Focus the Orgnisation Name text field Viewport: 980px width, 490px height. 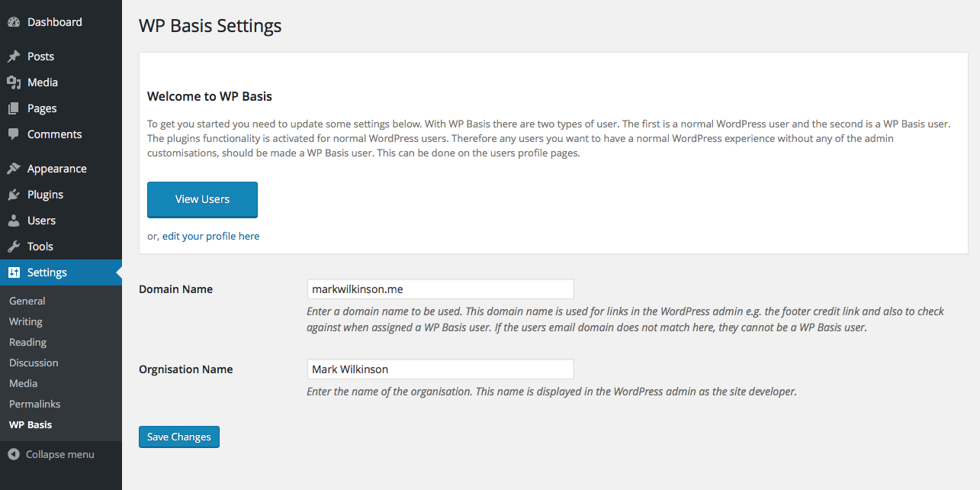click(440, 369)
